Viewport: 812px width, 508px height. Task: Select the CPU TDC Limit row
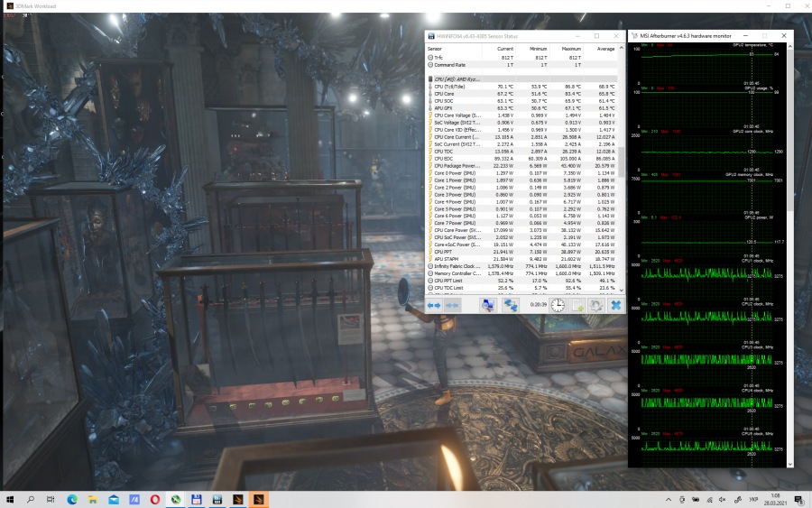point(521,288)
